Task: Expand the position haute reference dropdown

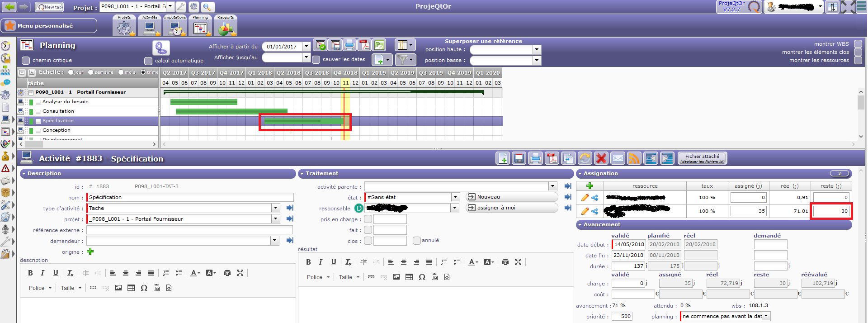Action: pos(537,50)
